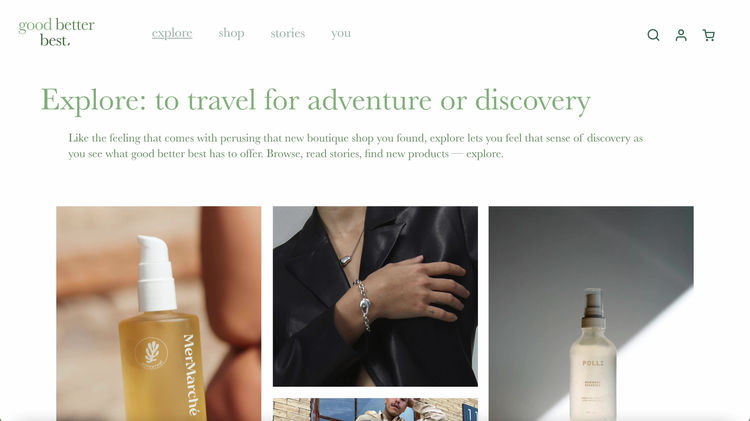This screenshot has height=421, width=750.
Task: Click the silver chain bracelet on the wrist
Action: [364, 305]
